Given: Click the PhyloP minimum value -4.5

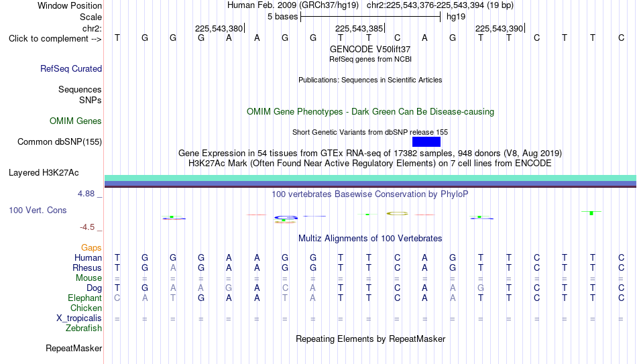Looking at the screenshot, I should tap(87, 227).
